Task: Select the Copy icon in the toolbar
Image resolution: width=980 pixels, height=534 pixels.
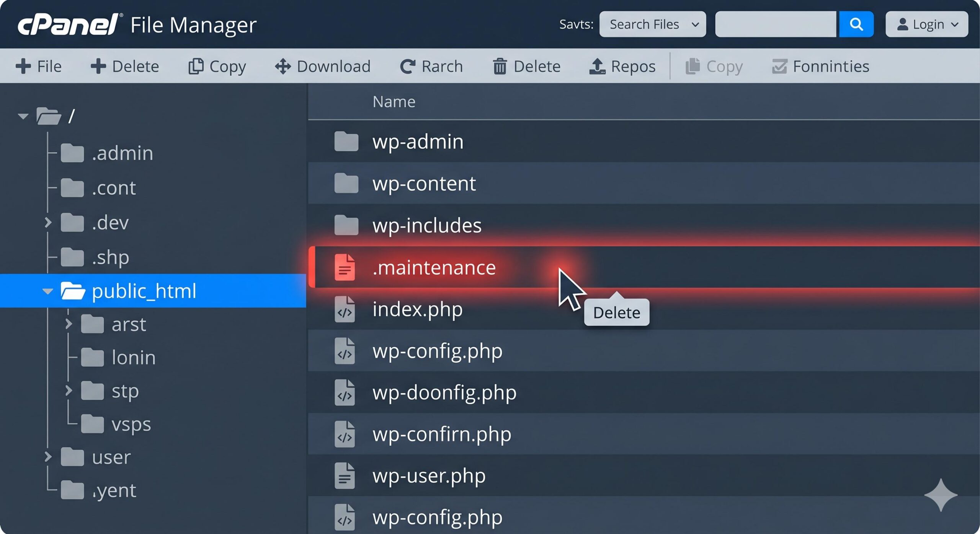Action: (x=196, y=66)
